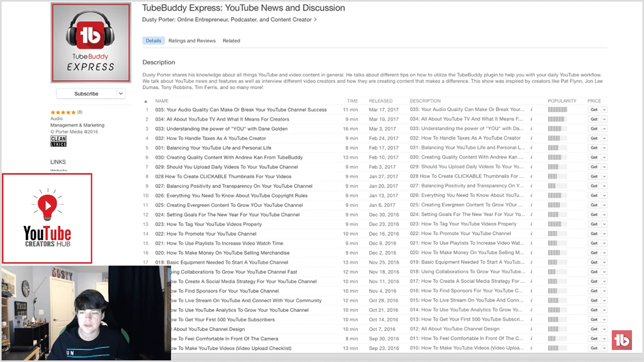Viewport: 644px width, 362px height.
Task: Open Get dropdown arrow for episode 029
Action: point(604,167)
